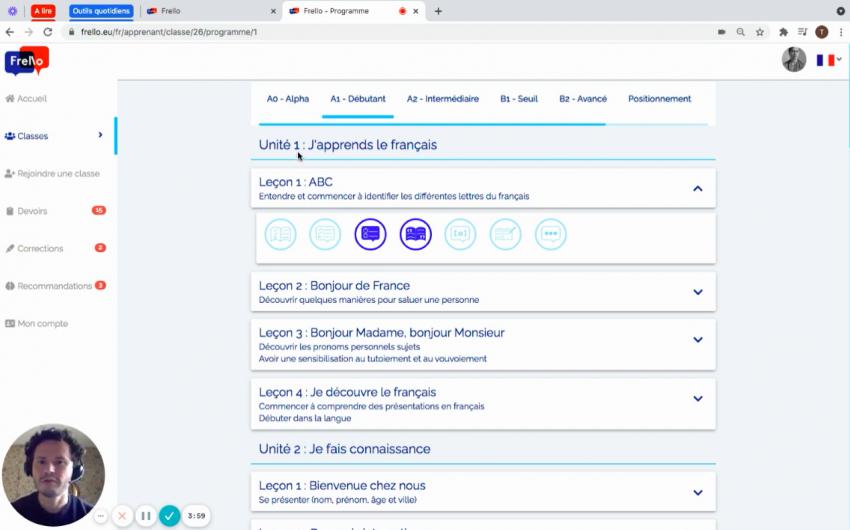Viewport: 850px width, 530px height.
Task: Open the sixth writing activity icon in Leçon 1
Action: tap(505, 234)
